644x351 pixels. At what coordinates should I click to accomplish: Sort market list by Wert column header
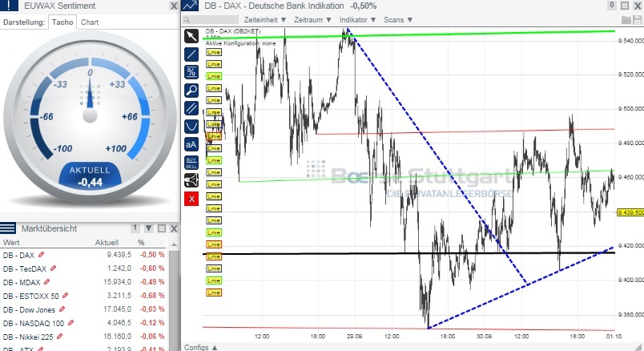click(x=11, y=243)
